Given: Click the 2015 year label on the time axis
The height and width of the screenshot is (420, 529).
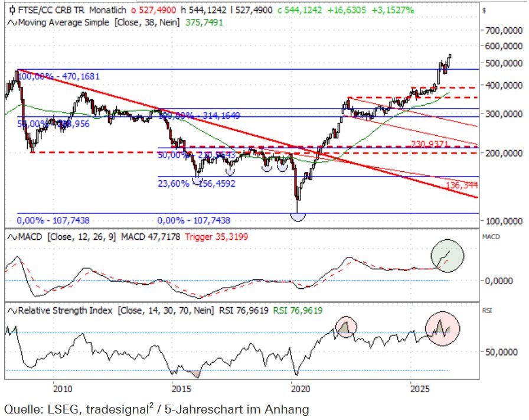Looking at the screenshot, I should click(181, 389).
